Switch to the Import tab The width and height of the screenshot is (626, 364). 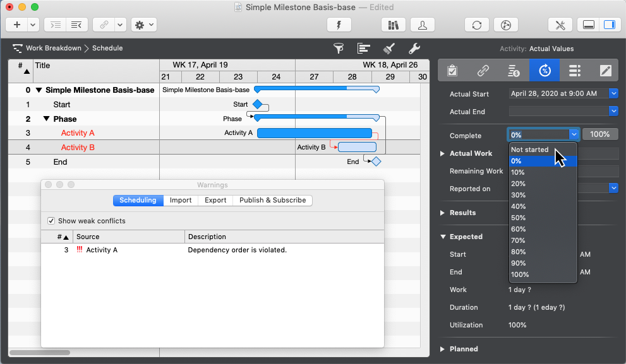pyautogui.click(x=181, y=200)
